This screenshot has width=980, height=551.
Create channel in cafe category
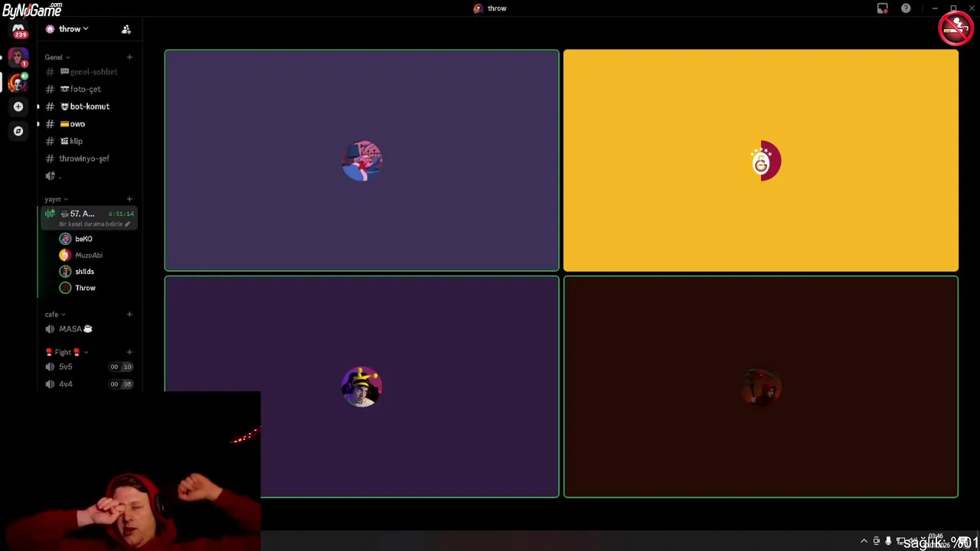[x=129, y=315]
